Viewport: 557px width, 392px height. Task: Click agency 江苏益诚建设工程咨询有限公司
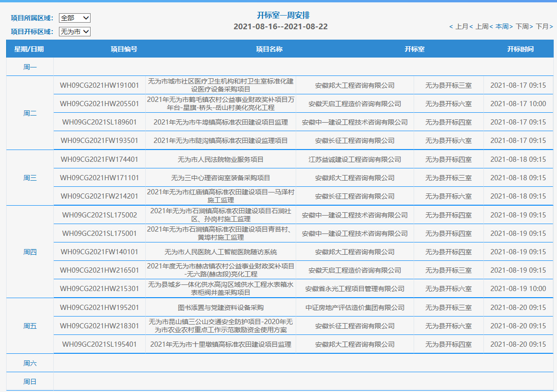[x=355, y=159]
